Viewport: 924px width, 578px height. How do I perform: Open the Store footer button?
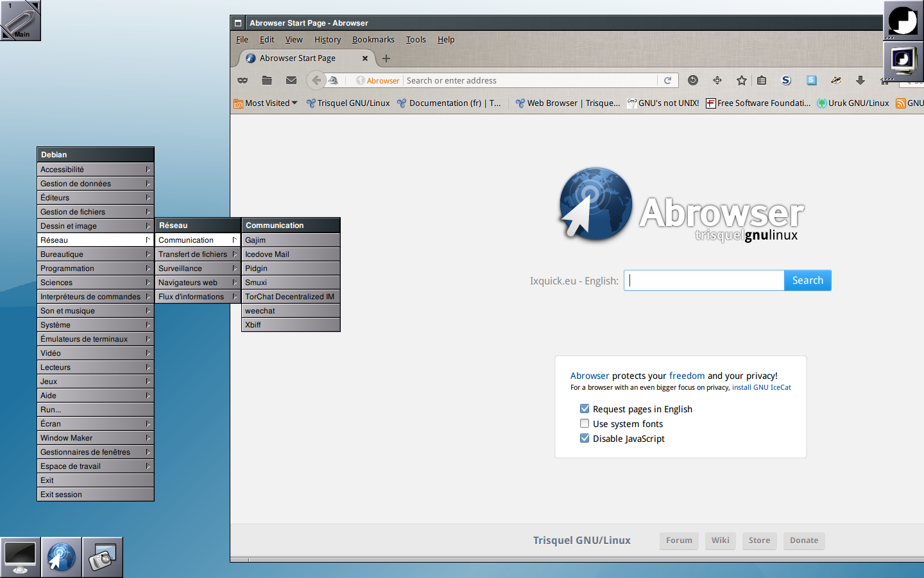point(759,541)
